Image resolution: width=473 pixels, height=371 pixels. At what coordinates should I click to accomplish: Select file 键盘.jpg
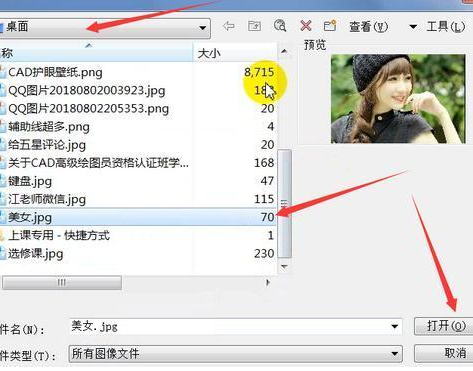coord(30,181)
